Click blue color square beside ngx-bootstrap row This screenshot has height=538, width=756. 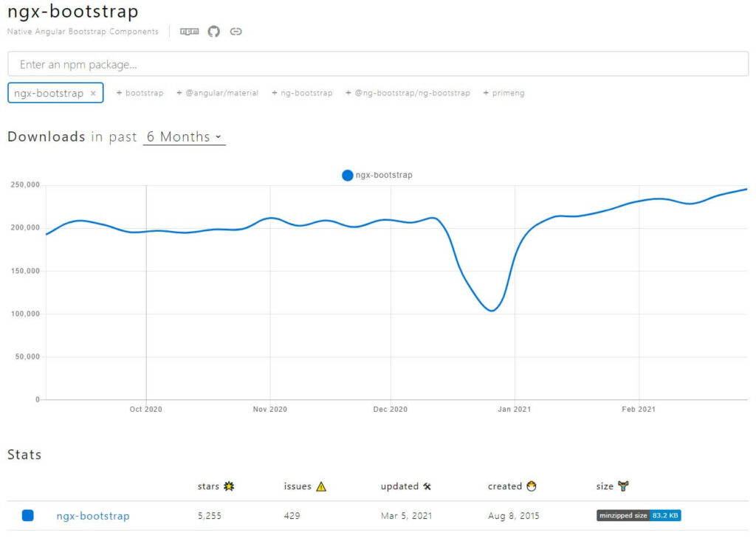pyautogui.click(x=28, y=515)
